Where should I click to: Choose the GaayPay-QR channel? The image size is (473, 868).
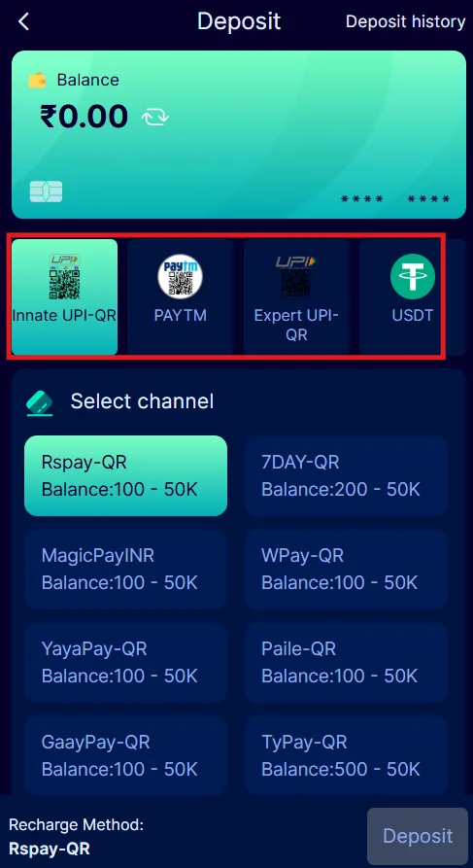(125, 755)
